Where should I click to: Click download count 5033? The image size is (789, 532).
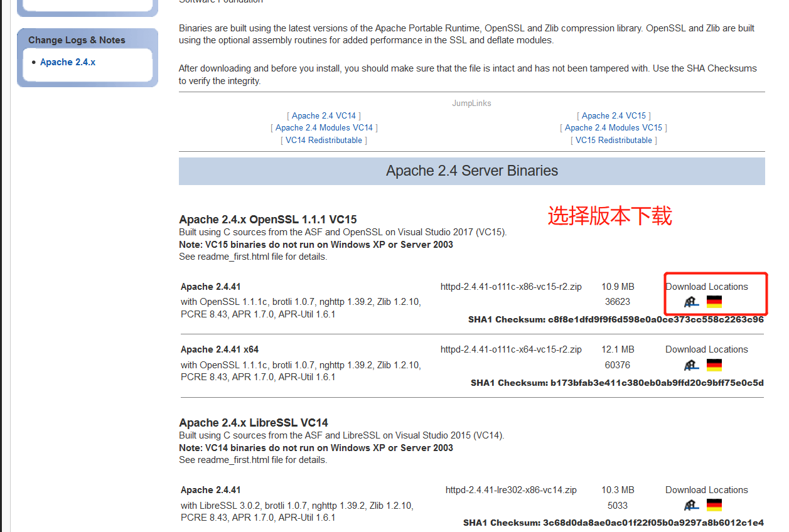(x=618, y=506)
